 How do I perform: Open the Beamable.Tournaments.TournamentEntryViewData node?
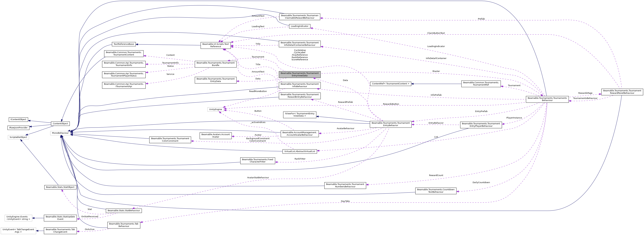click(299, 74)
